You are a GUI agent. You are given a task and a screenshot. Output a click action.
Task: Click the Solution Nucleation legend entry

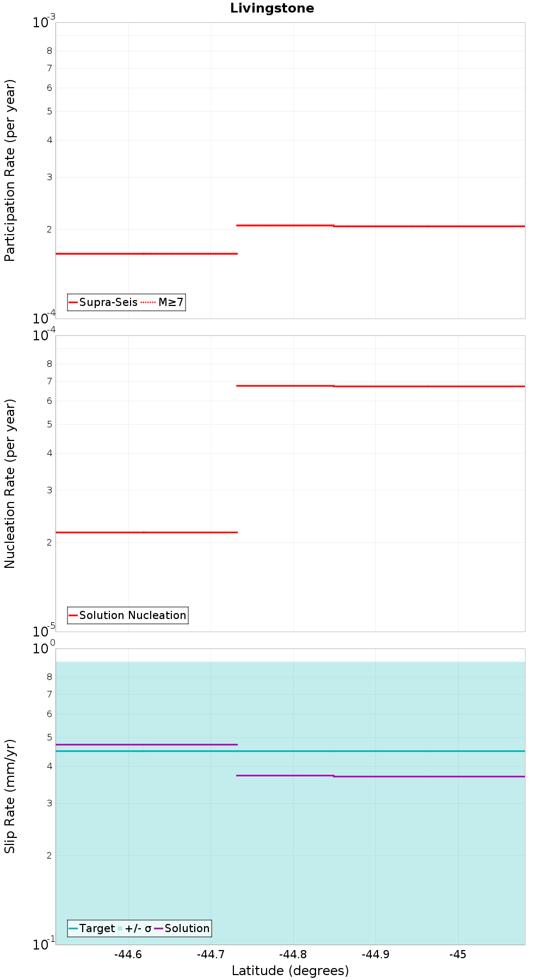128,615
